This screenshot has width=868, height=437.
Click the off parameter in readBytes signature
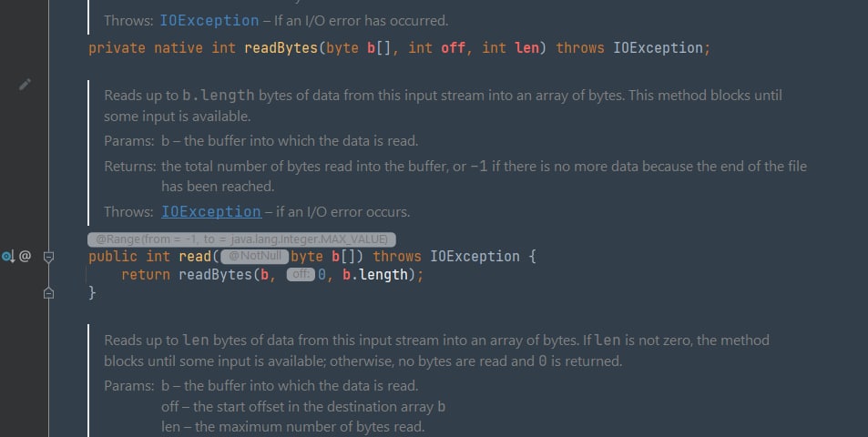click(x=453, y=48)
